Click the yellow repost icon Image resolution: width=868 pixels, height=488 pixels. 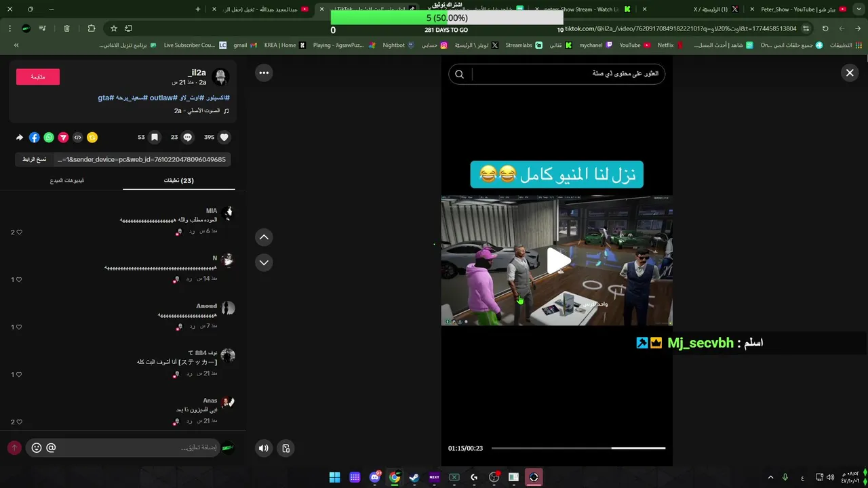point(92,138)
